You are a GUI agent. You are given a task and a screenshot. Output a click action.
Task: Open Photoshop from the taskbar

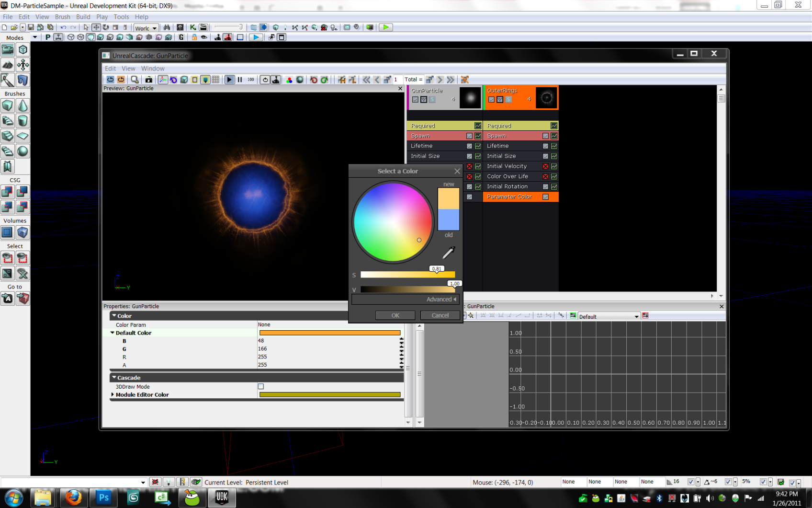click(x=103, y=497)
